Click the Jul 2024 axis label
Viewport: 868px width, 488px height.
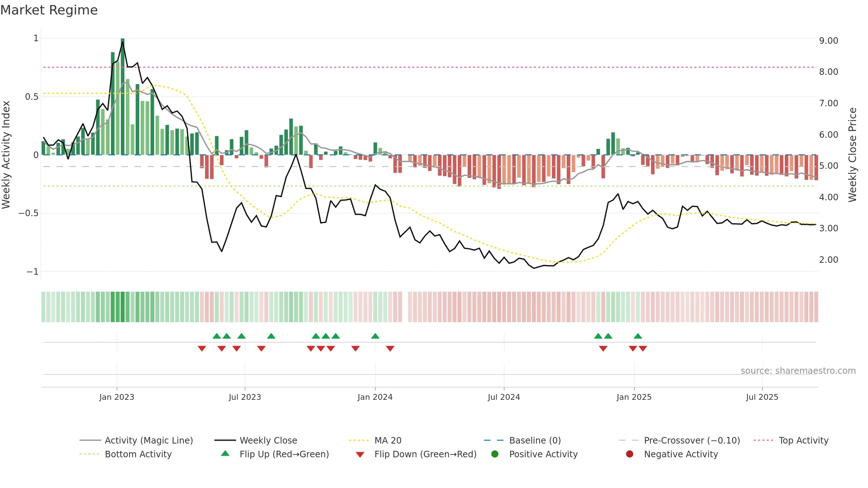[x=504, y=397]
